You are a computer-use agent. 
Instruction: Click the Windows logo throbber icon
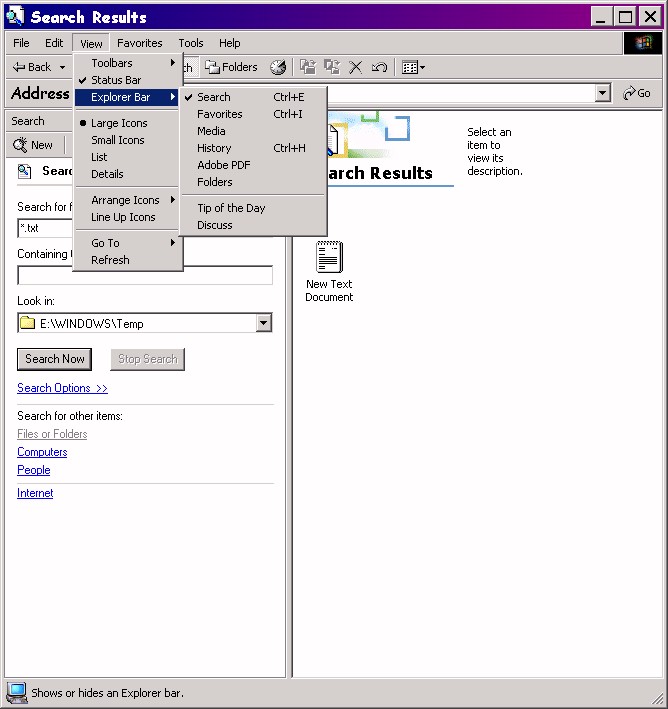click(x=643, y=43)
